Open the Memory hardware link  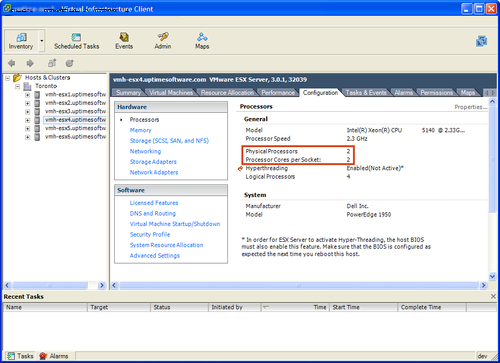pos(141,130)
